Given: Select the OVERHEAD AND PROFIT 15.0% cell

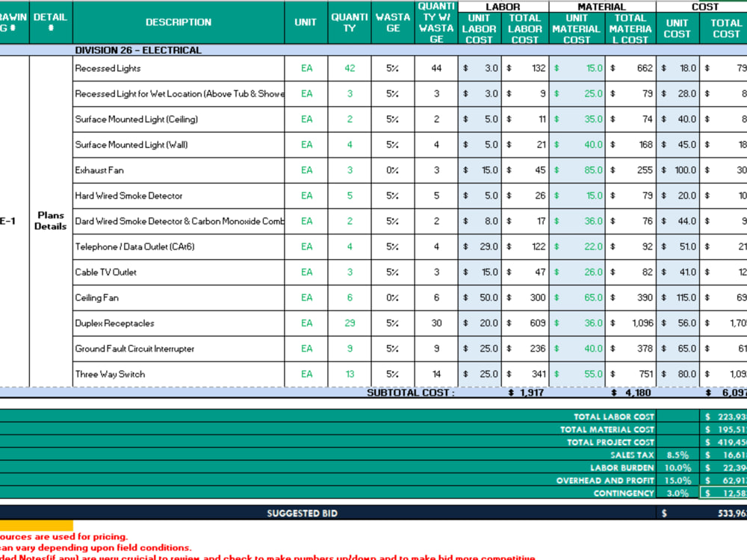Looking at the screenshot, I should click(678, 480).
